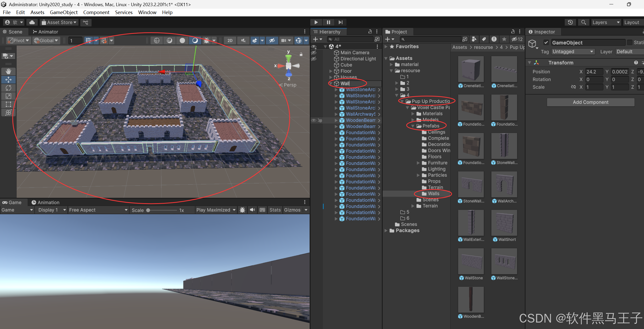The height and width of the screenshot is (329, 644).
Task: Toggle Mute Audio in Game view
Action: pos(252,210)
